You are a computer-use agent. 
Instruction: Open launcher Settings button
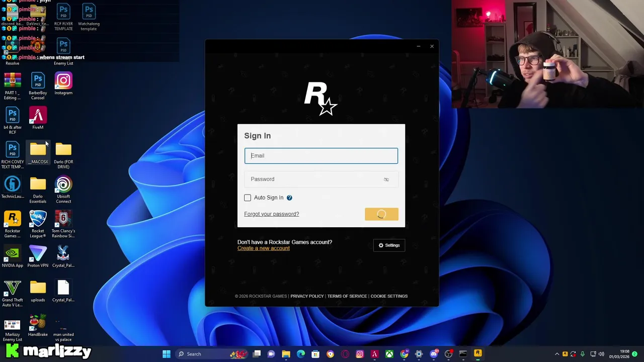click(x=389, y=245)
